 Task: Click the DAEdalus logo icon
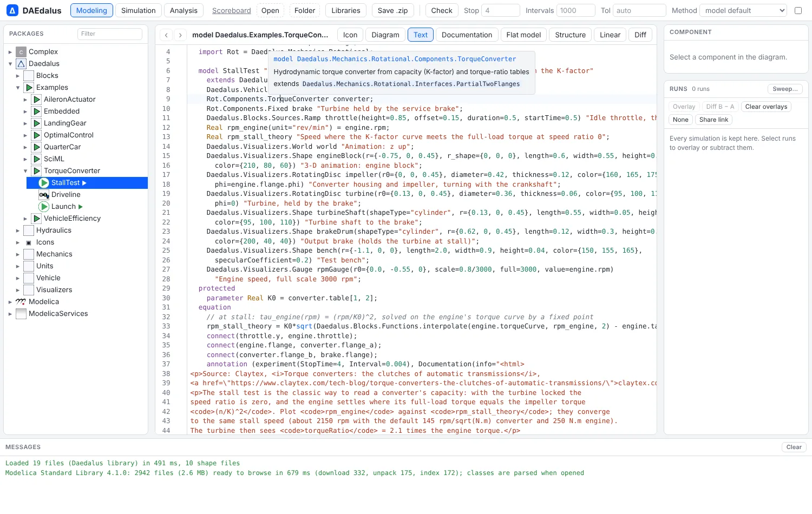coord(12,10)
